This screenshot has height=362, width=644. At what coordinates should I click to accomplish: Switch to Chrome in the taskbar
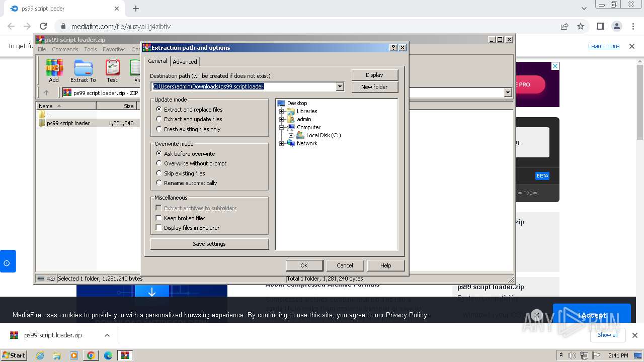pyautogui.click(x=91, y=355)
